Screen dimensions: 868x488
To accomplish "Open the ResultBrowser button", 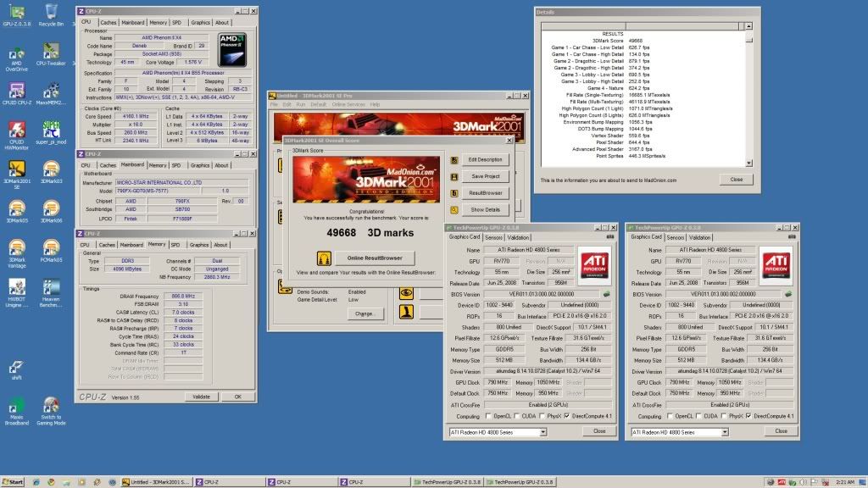I will tap(485, 193).
